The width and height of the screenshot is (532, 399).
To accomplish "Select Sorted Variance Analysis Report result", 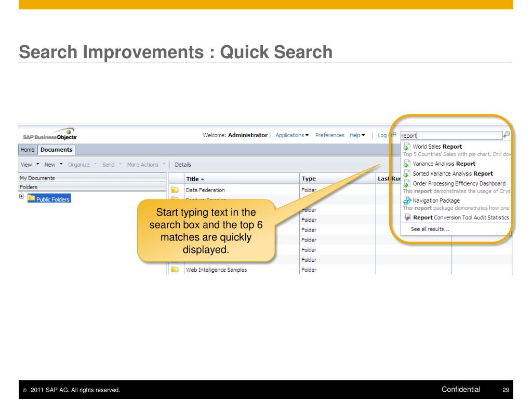I will tap(453, 174).
